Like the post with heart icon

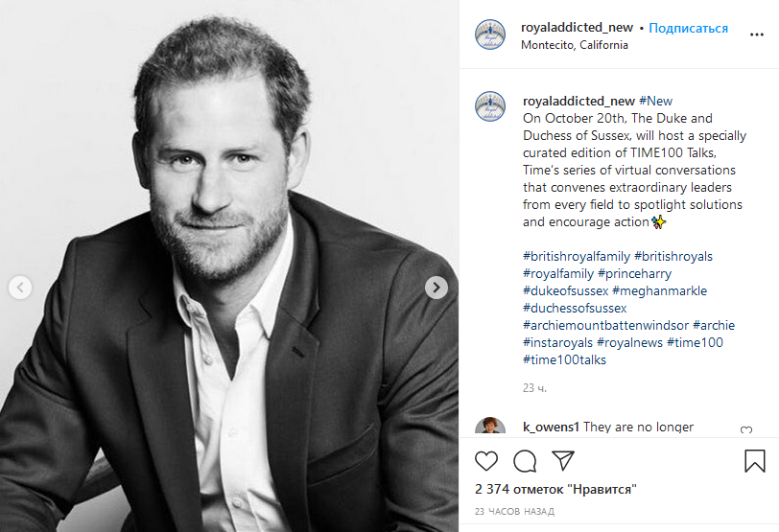pos(487,461)
